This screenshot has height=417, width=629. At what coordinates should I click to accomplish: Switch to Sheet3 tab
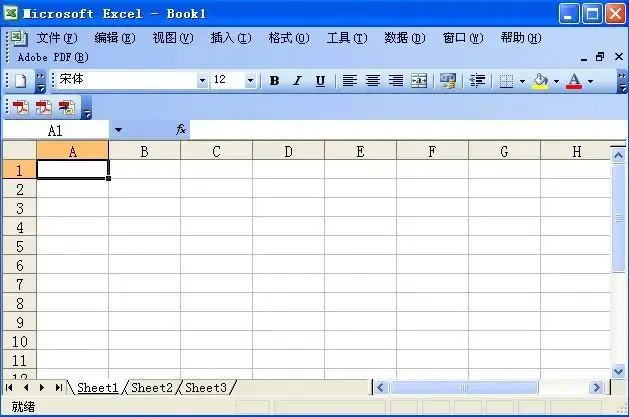point(206,388)
